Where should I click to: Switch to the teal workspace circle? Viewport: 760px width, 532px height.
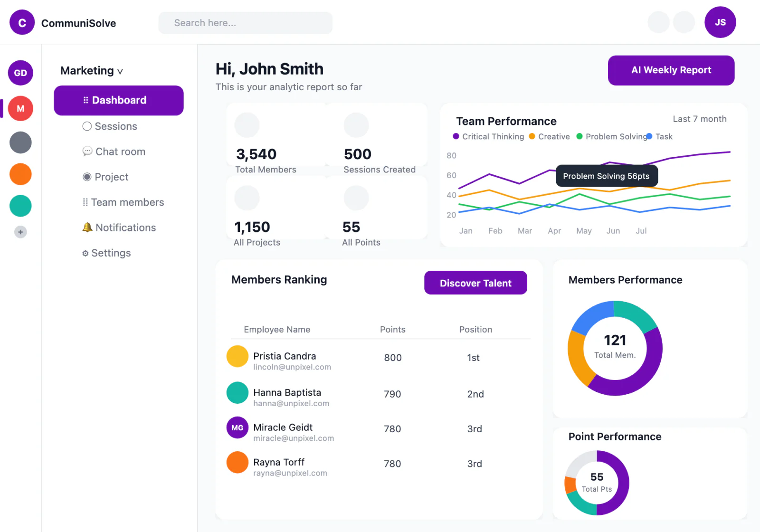click(20, 206)
